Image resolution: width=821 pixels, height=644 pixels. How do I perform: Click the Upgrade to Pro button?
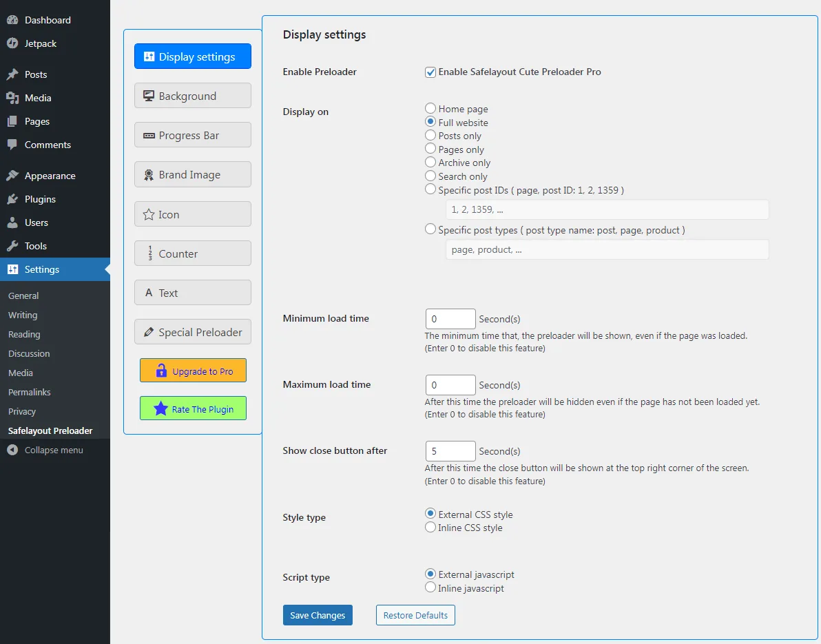(x=194, y=371)
